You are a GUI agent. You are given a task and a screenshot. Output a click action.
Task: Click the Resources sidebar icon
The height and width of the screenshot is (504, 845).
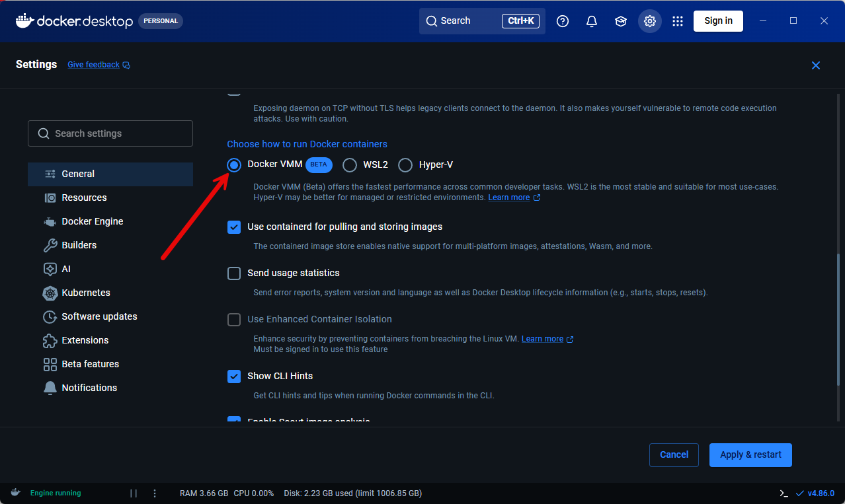(50, 198)
